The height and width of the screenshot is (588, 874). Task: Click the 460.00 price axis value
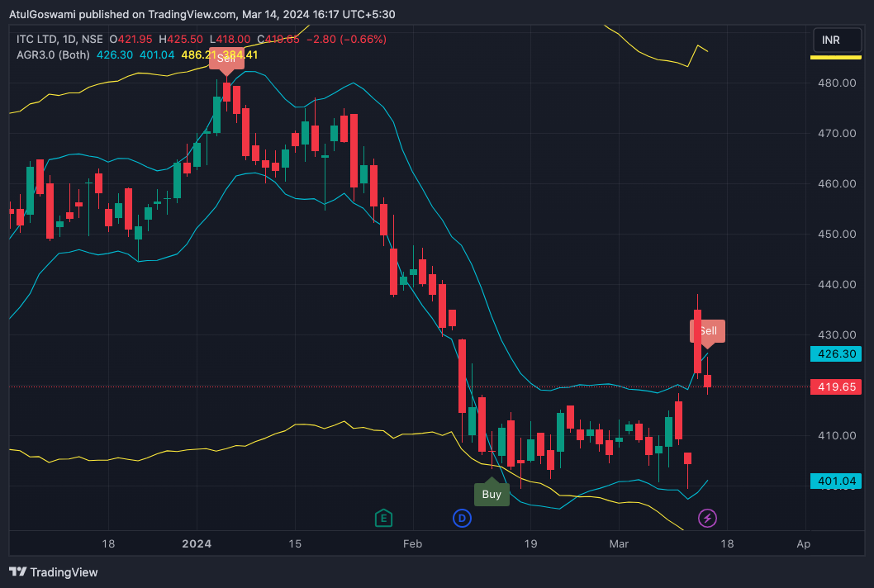coord(837,183)
